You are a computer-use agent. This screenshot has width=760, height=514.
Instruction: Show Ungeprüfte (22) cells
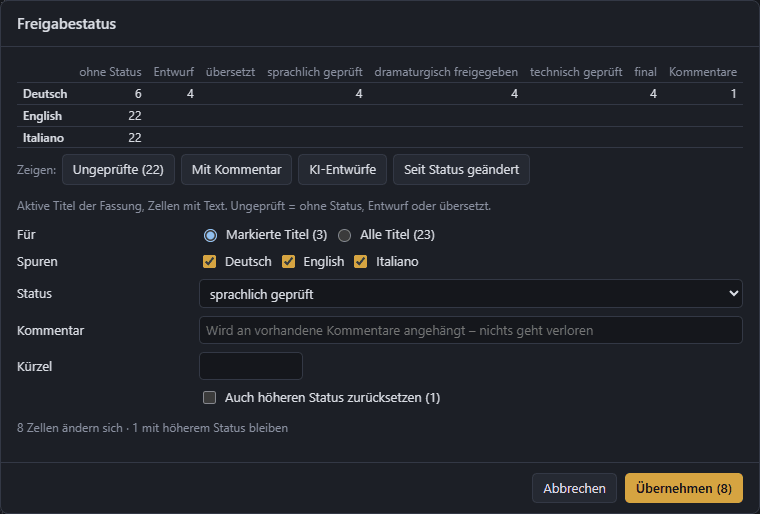pos(118,170)
